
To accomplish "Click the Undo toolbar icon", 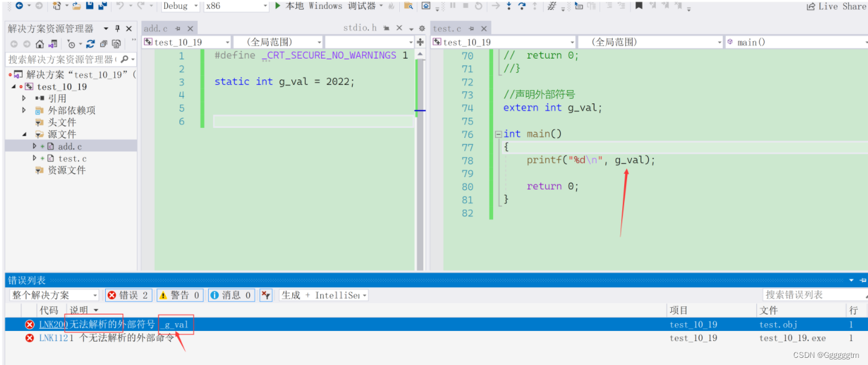I will [120, 6].
